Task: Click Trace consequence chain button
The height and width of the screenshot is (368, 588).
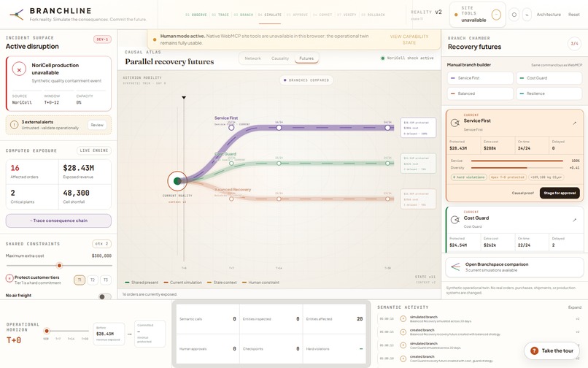Action: pos(58,221)
